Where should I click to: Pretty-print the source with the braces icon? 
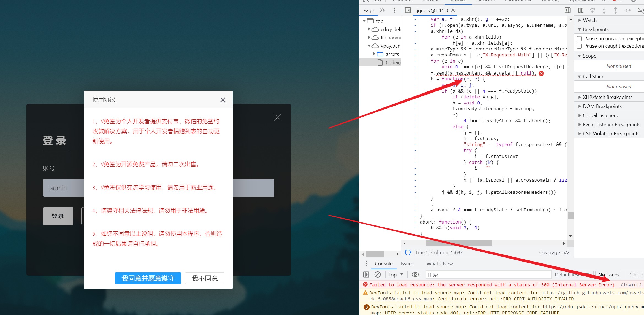(x=408, y=252)
